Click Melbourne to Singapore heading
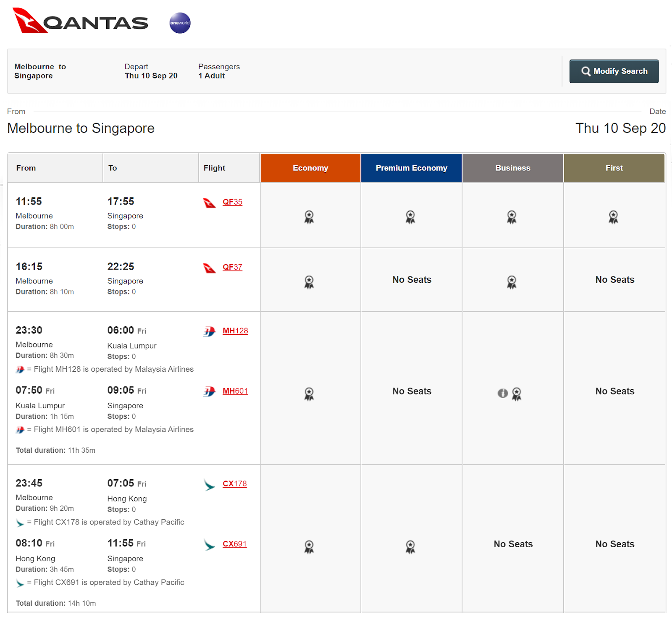 pos(81,128)
